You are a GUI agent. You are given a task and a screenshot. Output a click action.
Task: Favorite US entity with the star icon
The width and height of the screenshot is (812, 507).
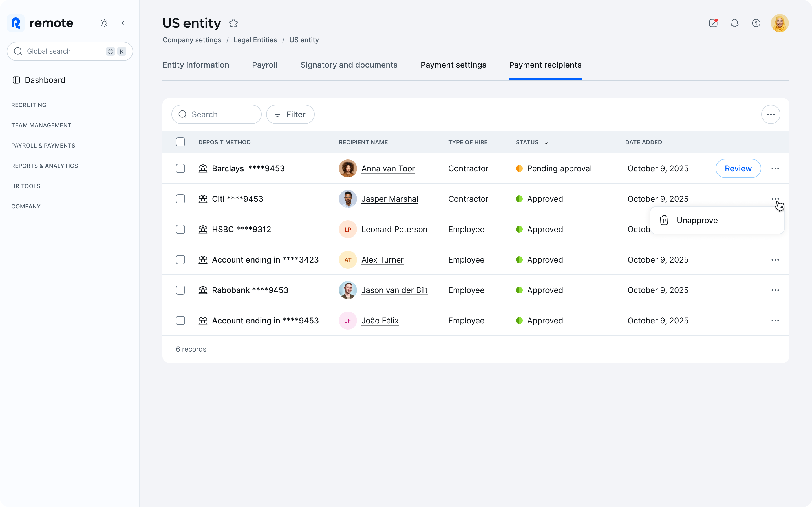click(x=233, y=23)
